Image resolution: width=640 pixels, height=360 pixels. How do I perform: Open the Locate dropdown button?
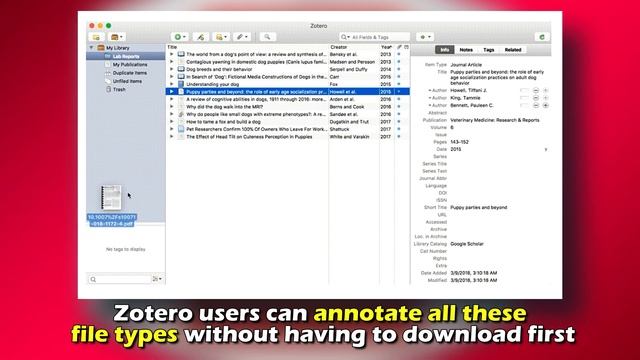click(425, 37)
